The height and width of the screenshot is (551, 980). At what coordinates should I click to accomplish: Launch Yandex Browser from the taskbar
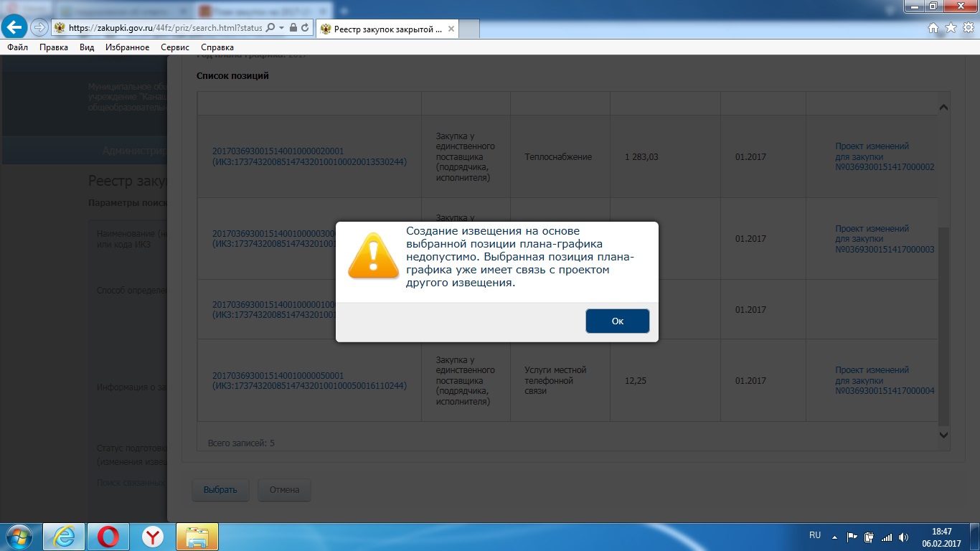(x=152, y=536)
